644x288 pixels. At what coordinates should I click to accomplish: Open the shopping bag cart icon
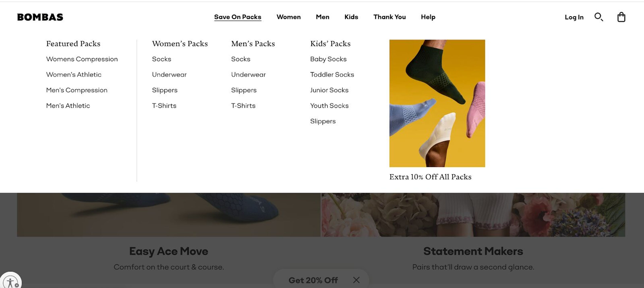coord(621,17)
